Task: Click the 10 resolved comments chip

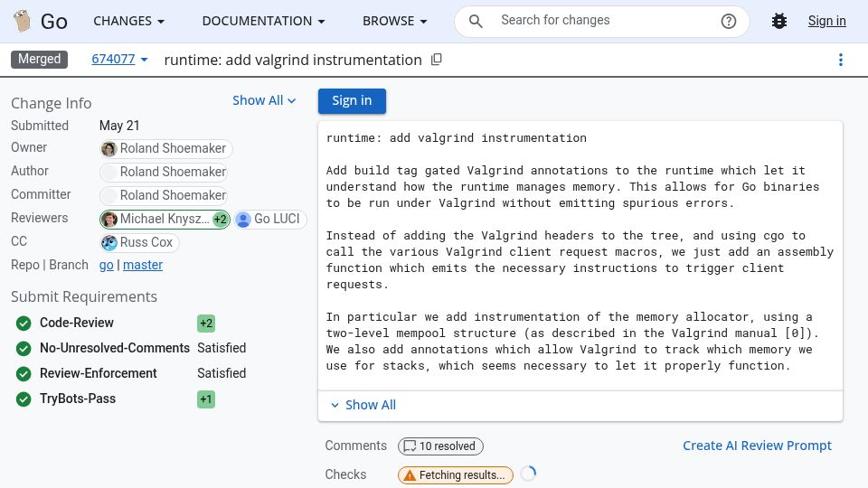Action: click(440, 446)
